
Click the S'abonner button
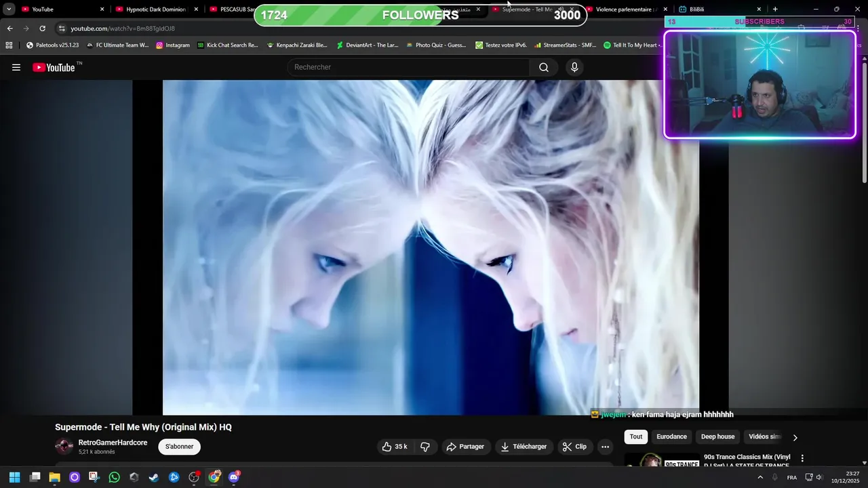tap(180, 447)
